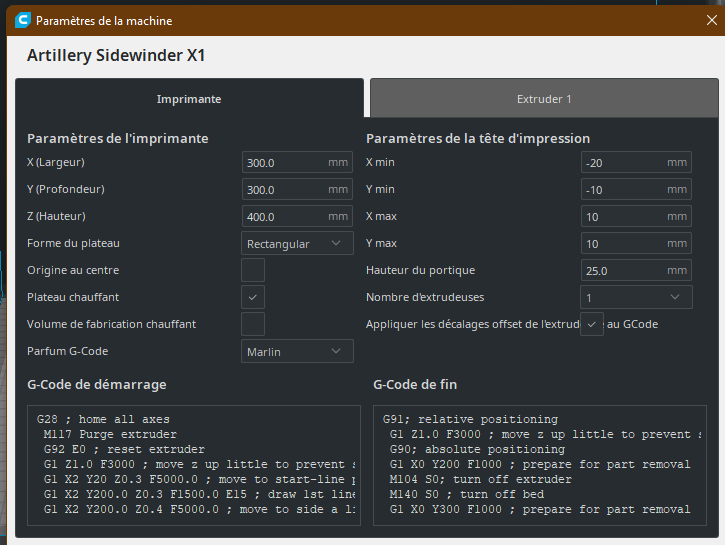This screenshot has width=725, height=545.
Task: Click inside the G-Code de démarrage text area
Action: (194, 465)
